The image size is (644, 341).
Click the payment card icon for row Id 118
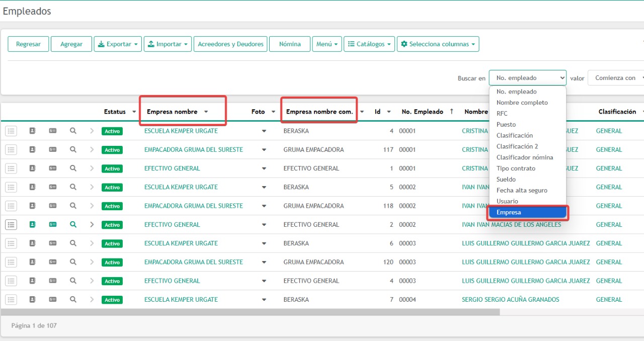coord(53,206)
